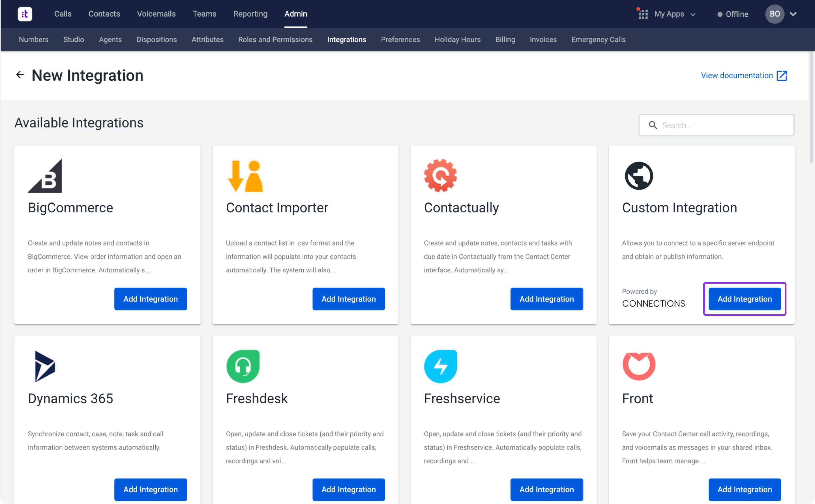
Task: Click the Custom Integration globe icon
Action: click(639, 176)
